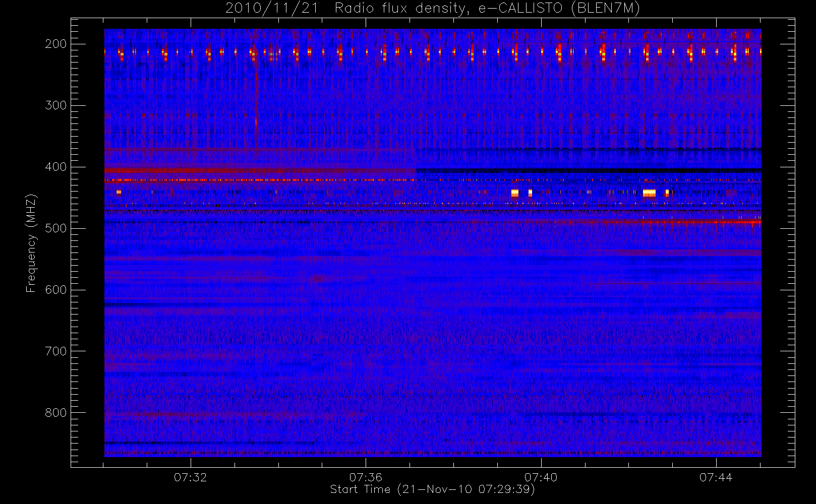Viewport: 816px width, 504px height.
Task: Click the 07:44 time tick label
Action: 716,477
